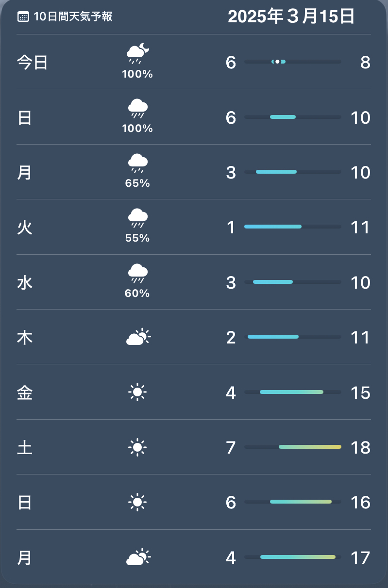This screenshot has height=588, width=388.
Task: Select the 水 day label
Action: click(25, 283)
